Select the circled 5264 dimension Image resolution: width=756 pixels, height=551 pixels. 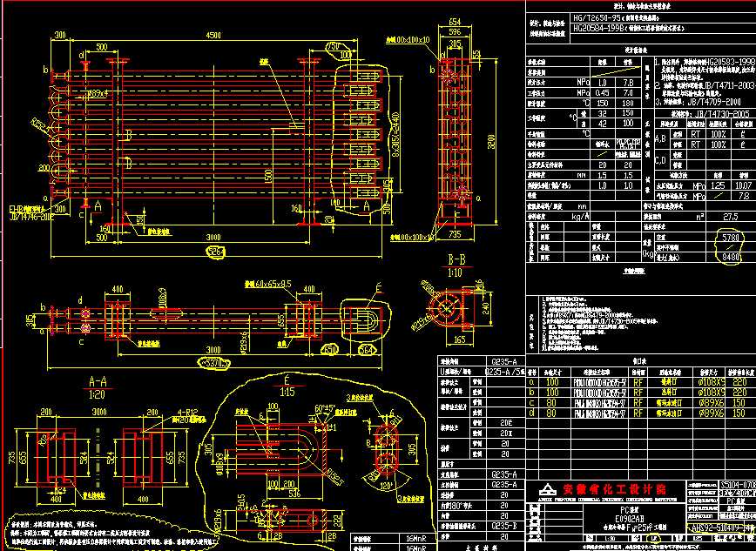(x=215, y=252)
